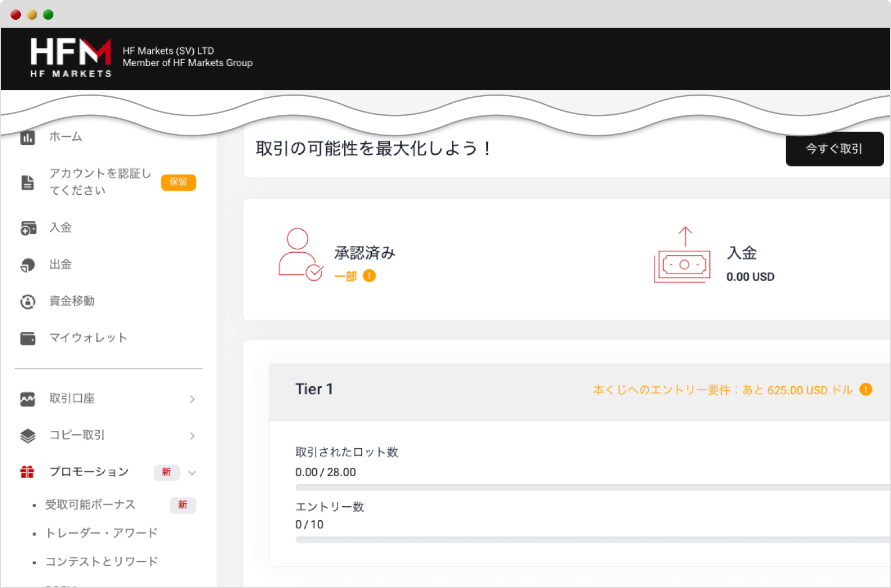Click the account verification document icon
The height and width of the screenshot is (588, 891).
(27, 182)
